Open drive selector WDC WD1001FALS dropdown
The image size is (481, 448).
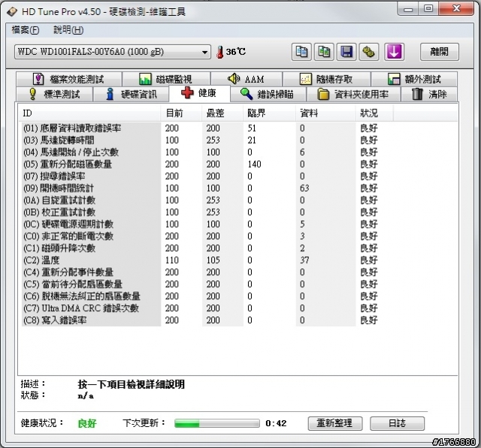(112, 52)
